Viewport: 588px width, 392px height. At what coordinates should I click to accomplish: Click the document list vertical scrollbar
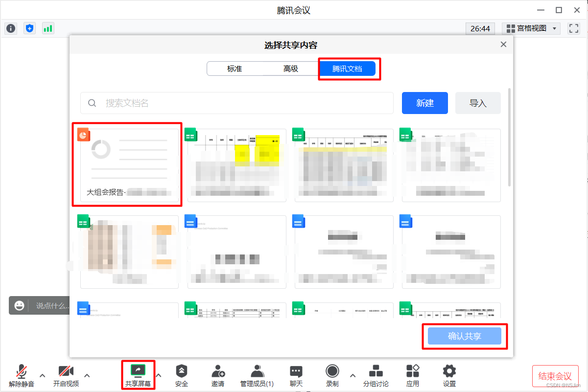[x=510, y=137]
